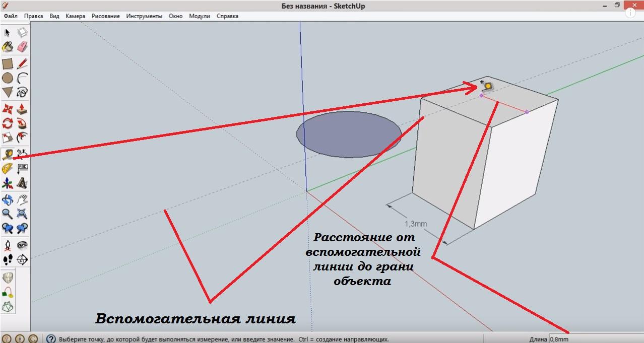Activate the Orbit camera tool
The width and height of the screenshot is (644, 343).
point(8,199)
